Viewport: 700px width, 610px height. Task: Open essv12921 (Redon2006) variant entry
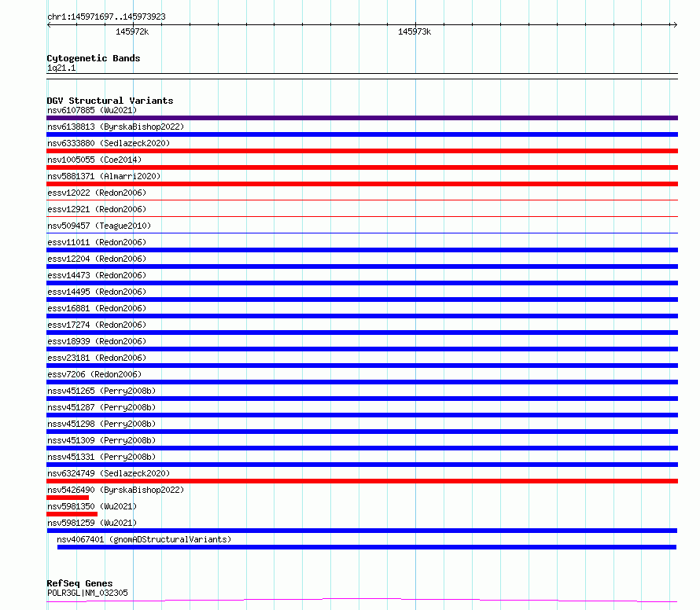click(x=97, y=209)
